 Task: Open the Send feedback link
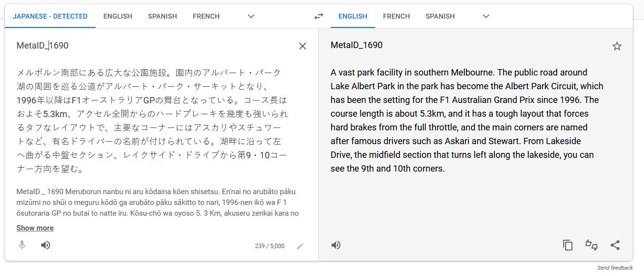point(615,268)
